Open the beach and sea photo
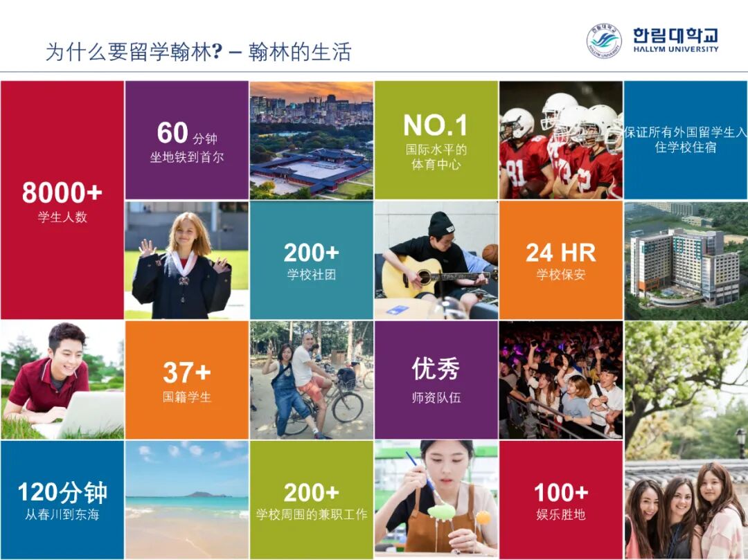Image resolution: width=748 pixels, height=560 pixels. tap(186, 500)
